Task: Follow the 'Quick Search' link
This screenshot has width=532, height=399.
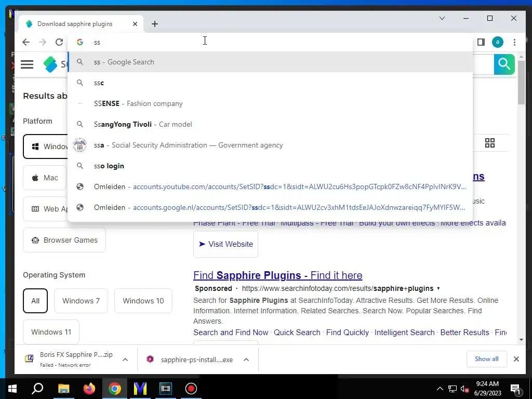Action: coord(297,332)
